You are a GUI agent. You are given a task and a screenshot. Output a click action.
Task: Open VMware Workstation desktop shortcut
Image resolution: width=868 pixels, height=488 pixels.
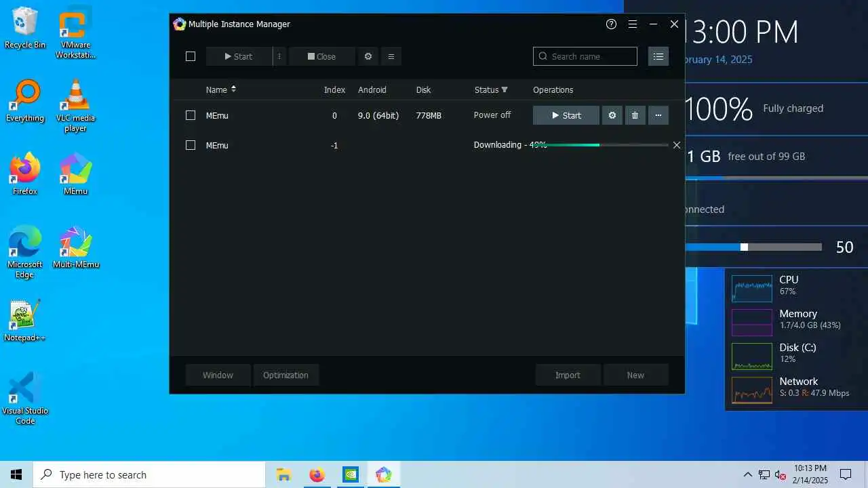(75, 33)
